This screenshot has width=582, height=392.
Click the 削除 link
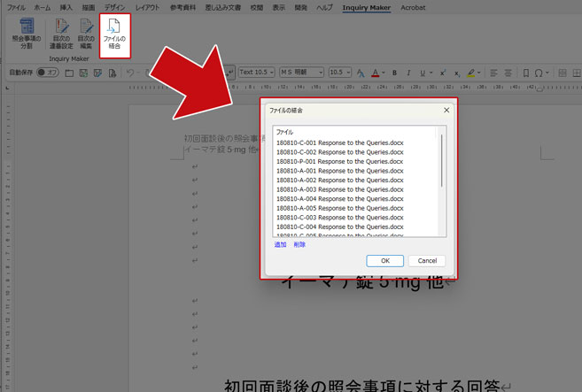[x=299, y=244]
